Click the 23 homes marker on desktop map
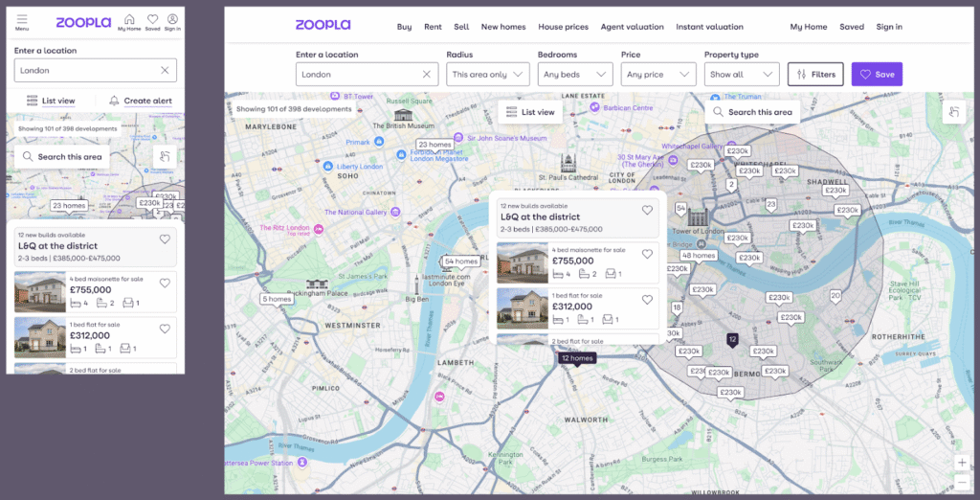This screenshot has width=980, height=500. [435, 145]
